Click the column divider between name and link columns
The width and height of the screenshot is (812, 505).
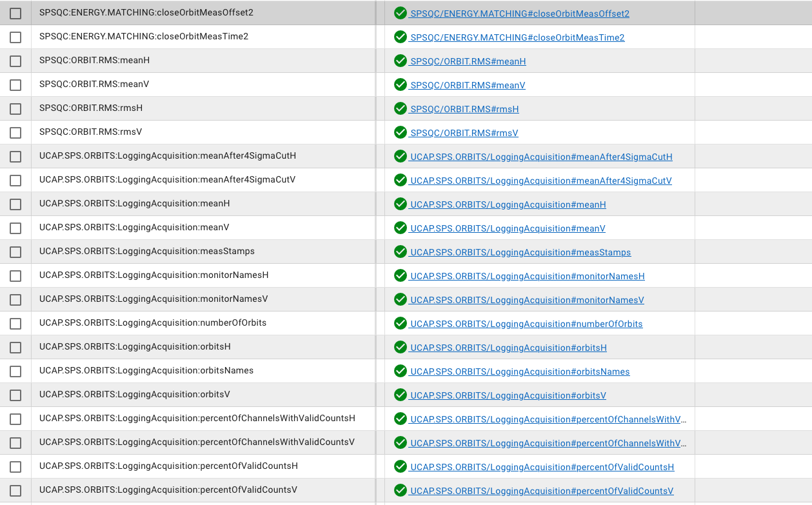(x=376, y=252)
